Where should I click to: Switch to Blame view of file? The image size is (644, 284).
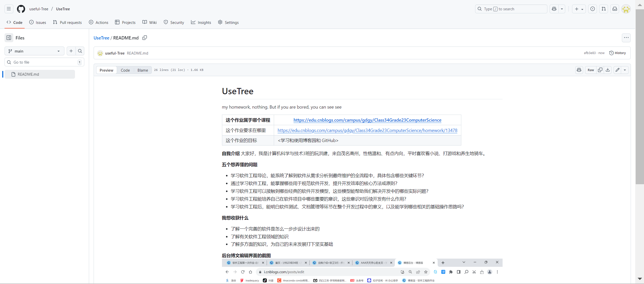[142, 70]
